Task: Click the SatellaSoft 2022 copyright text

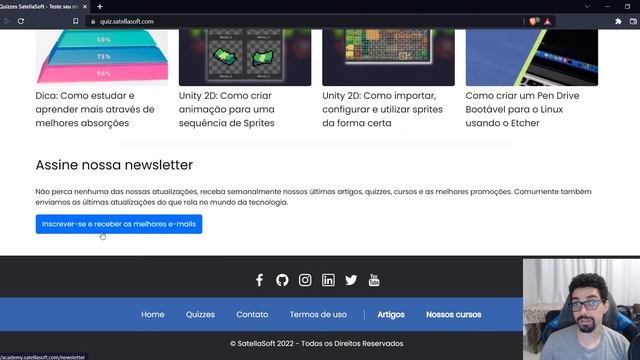Action: tap(317, 344)
